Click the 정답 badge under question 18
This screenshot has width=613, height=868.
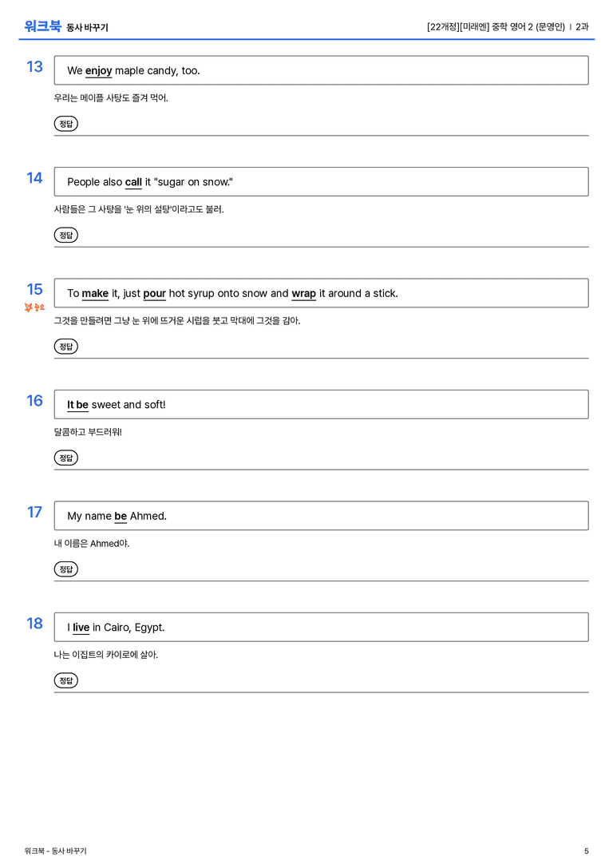65,680
